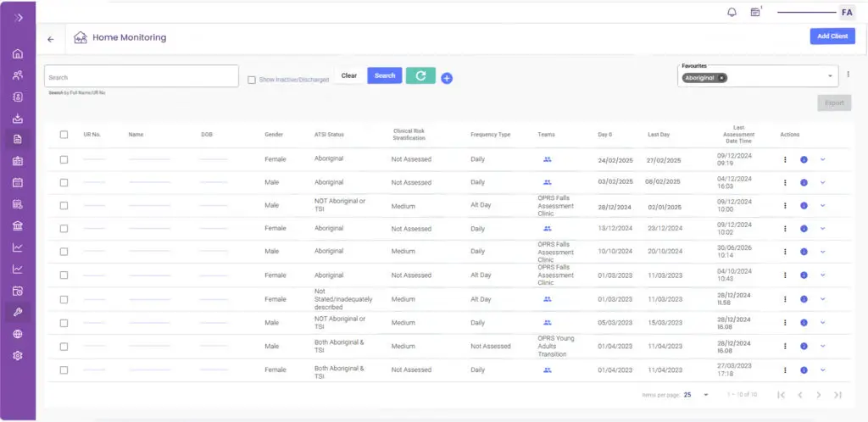Open the globe sidebar icon
This screenshot has height=422, width=868.
[x=18, y=334]
